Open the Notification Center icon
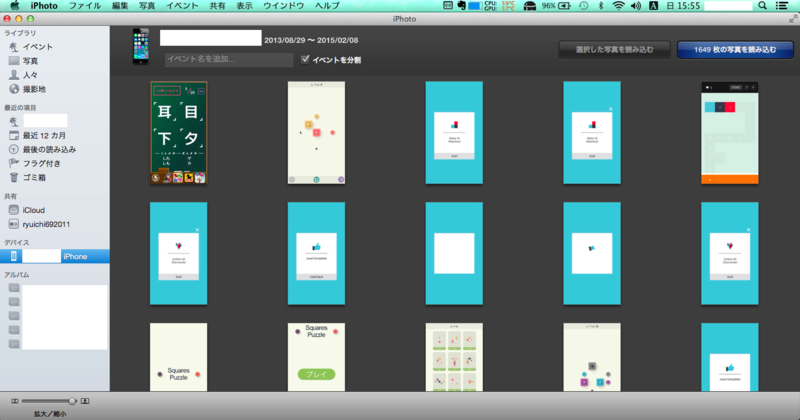This screenshot has width=800, height=420. (x=782, y=6)
